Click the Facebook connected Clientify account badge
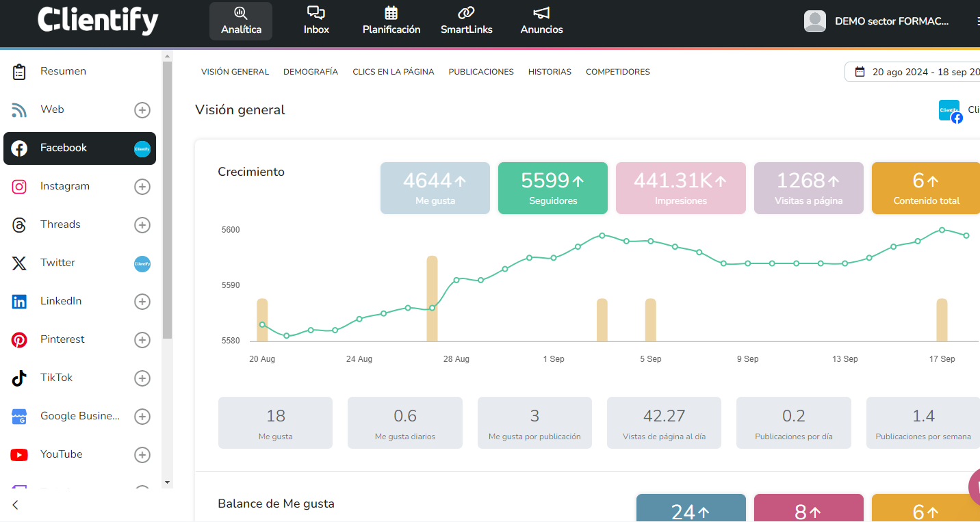The width and height of the screenshot is (980, 522). [x=142, y=148]
